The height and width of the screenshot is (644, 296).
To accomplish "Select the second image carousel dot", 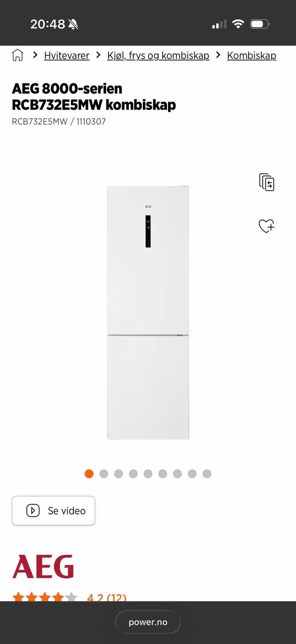I will (x=104, y=474).
